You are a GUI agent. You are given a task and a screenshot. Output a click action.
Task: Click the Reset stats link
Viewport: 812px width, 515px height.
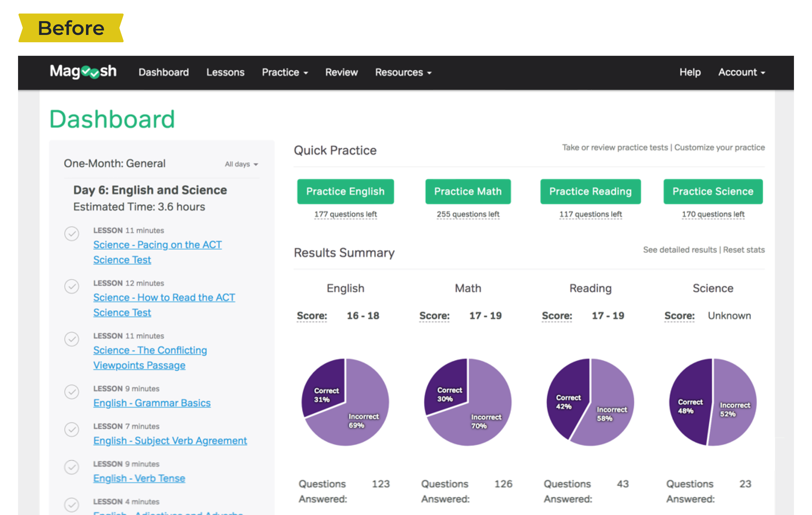point(743,250)
